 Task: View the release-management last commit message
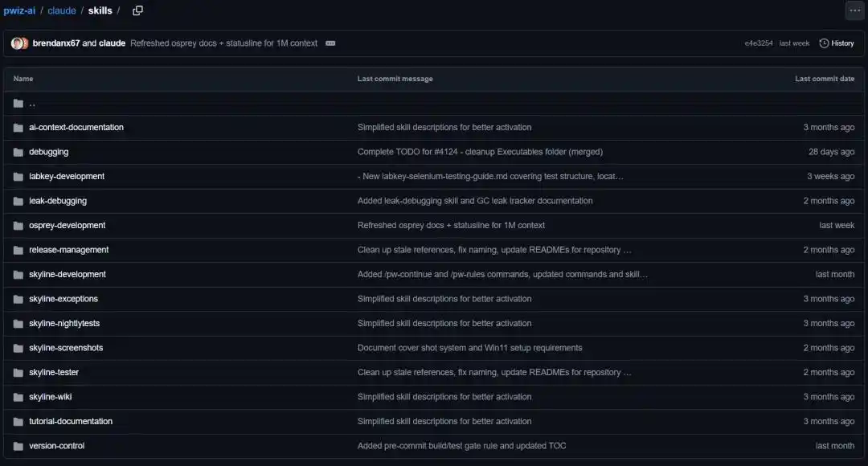pos(493,250)
